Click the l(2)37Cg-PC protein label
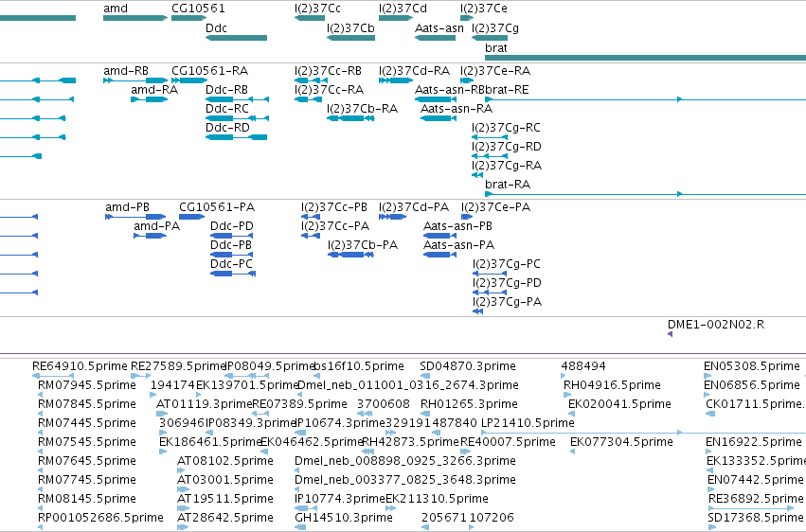This screenshot has height=532, width=806. tap(507, 264)
